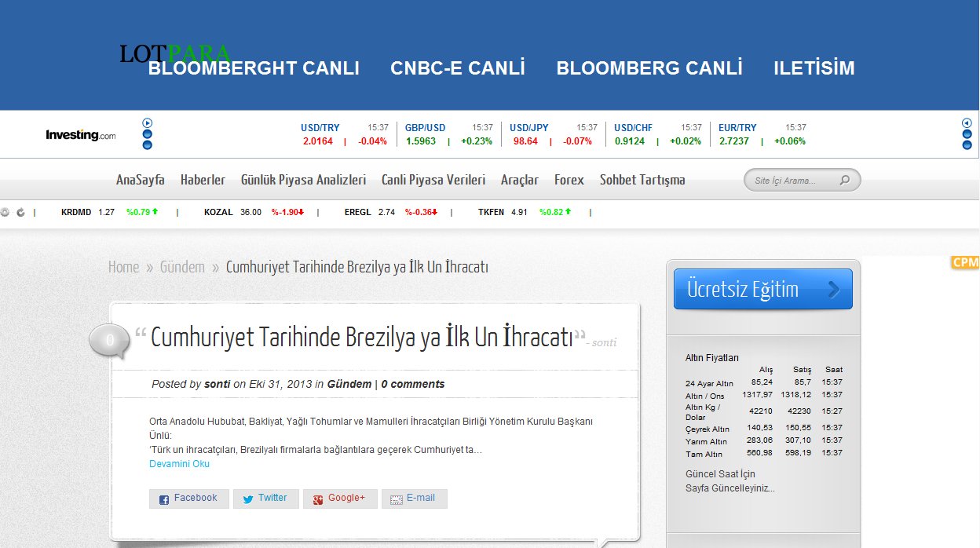The width and height of the screenshot is (980, 548).
Task: Click the USD/TRY currency pair
Action: pos(320,127)
